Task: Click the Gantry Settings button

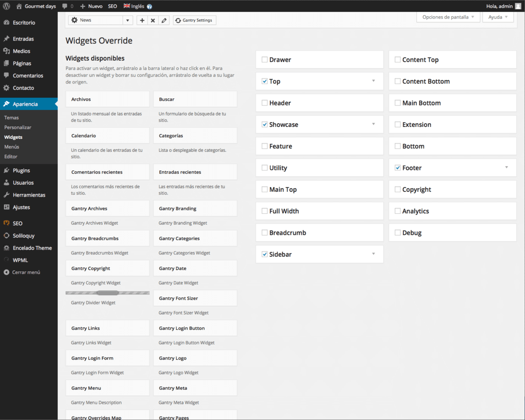Action: pyautogui.click(x=195, y=21)
